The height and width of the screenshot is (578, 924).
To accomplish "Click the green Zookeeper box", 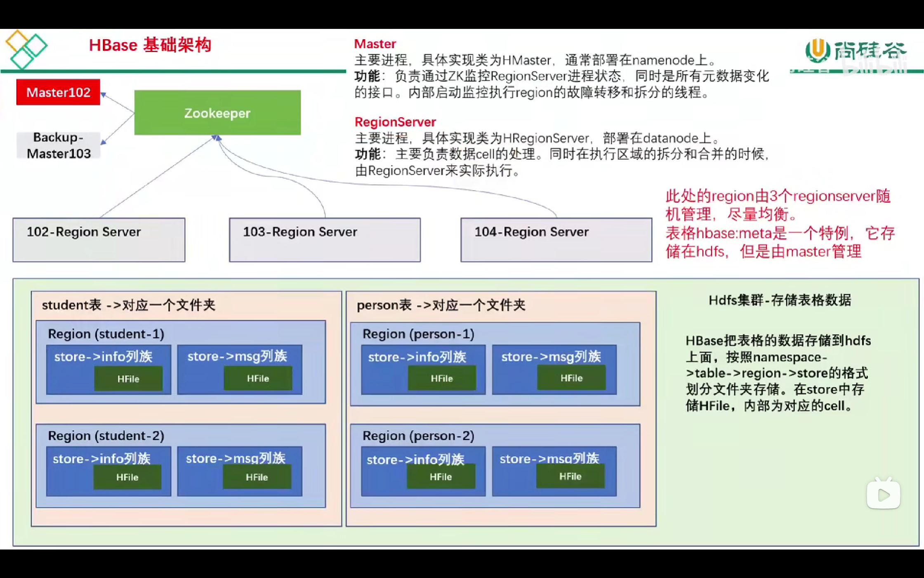I will pos(217,113).
